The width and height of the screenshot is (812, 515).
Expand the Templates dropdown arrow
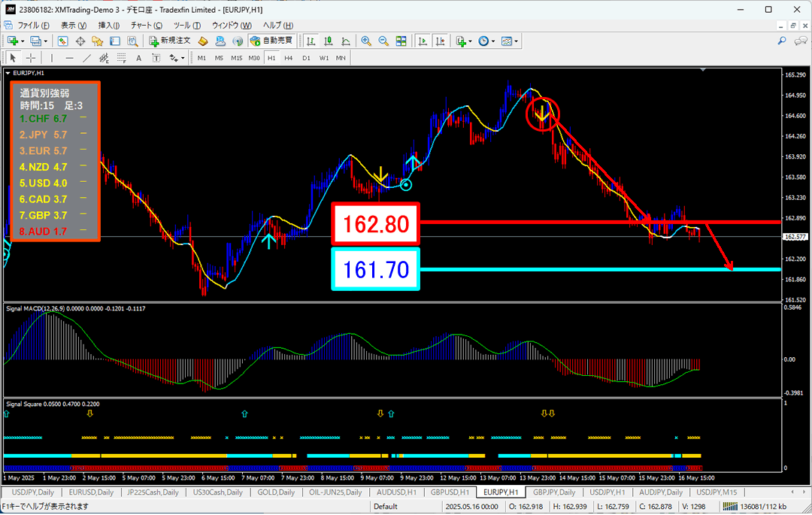click(517, 41)
